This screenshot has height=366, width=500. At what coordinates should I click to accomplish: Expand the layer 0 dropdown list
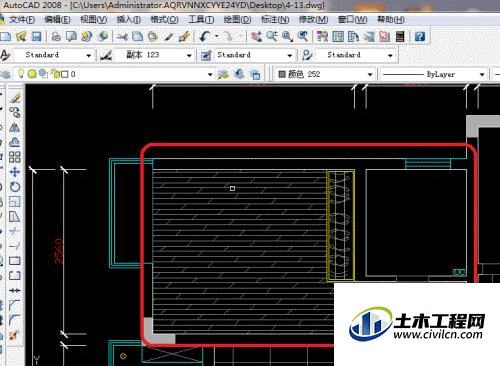pos(210,74)
